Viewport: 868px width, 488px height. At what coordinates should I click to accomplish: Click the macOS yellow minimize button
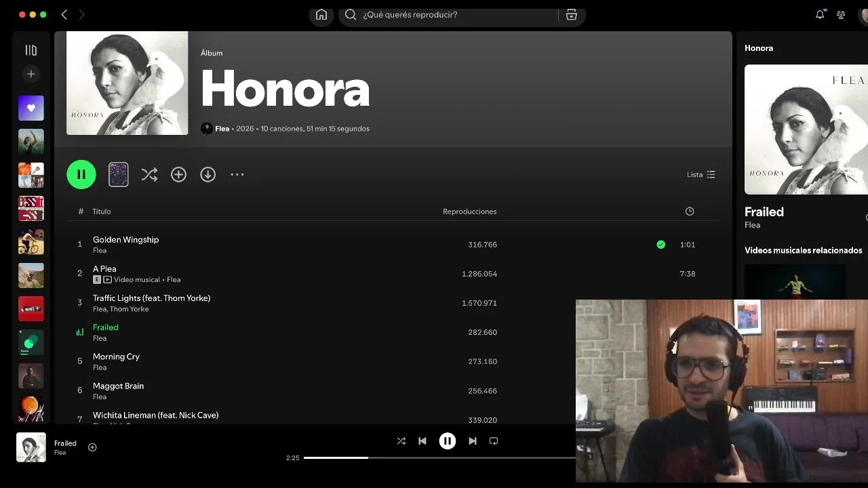pos(33,14)
